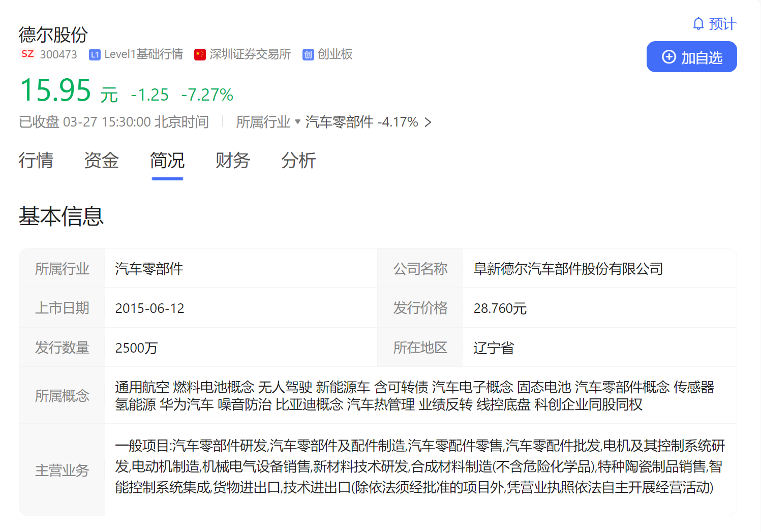Click the 加自选 add-to-watchlist button
The height and width of the screenshot is (532, 761).
pos(691,57)
